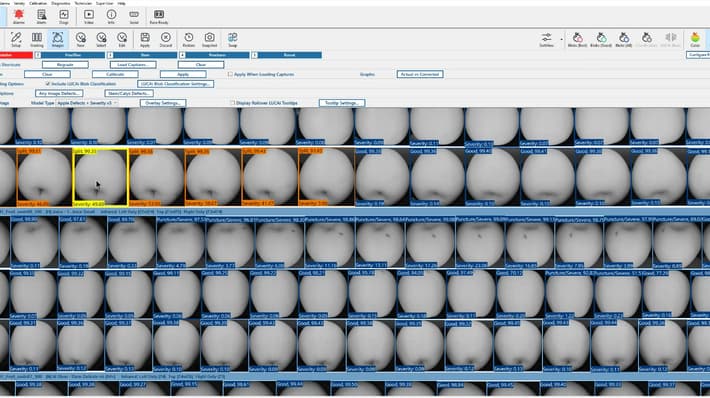Open the Variety menu
Viewport: 710px width, 398px height.
click(x=19, y=3)
